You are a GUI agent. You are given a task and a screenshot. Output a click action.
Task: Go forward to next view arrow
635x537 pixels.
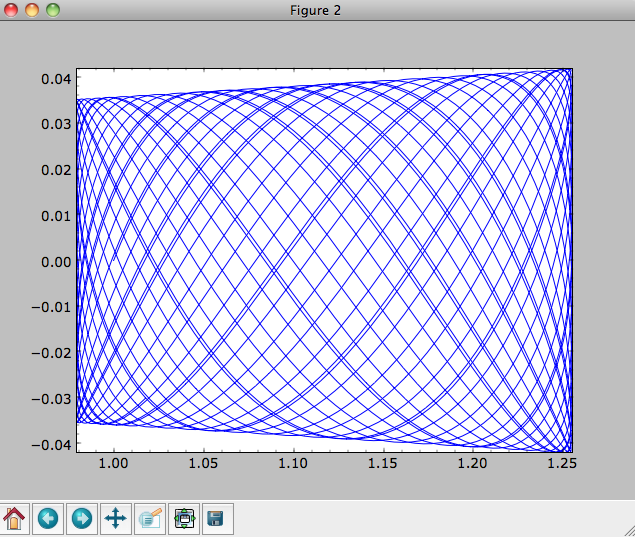[x=82, y=519]
